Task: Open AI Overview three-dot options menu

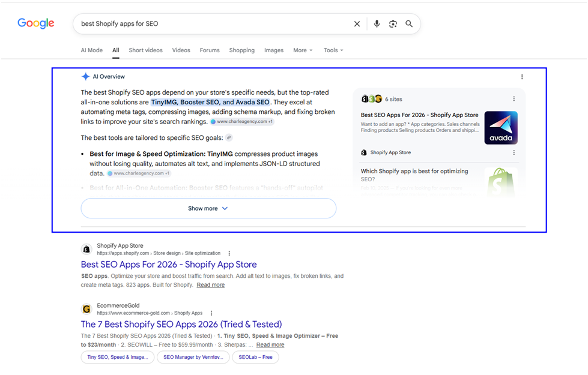Action: point(522,77)
